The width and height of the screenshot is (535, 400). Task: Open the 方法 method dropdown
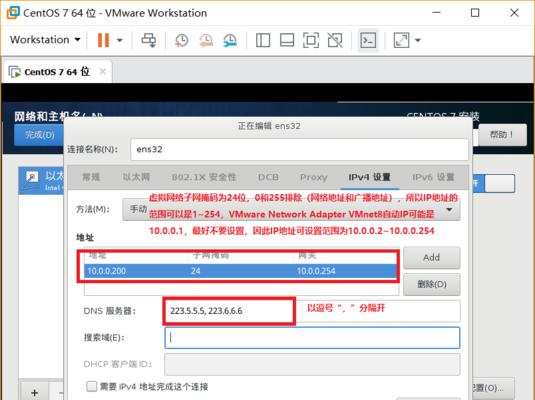point(291,209)
